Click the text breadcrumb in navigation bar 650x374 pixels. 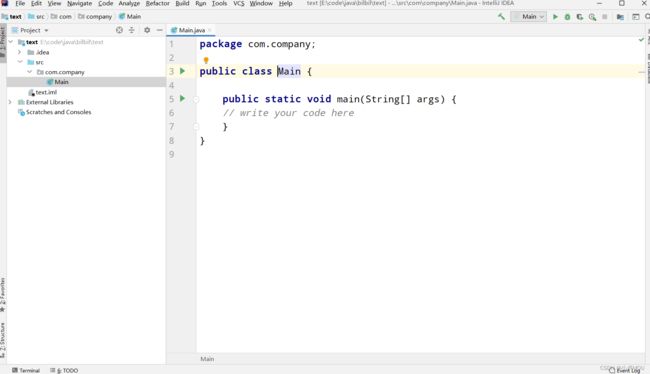coord(12,17)
